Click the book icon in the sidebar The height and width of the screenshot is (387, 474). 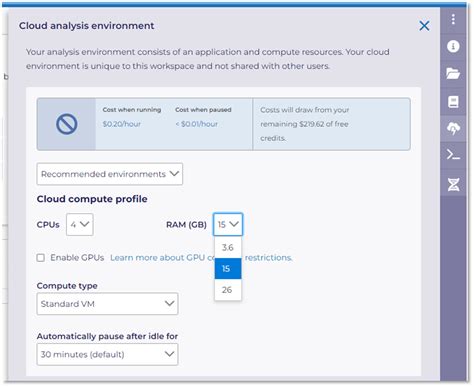[x=453, y=101]
